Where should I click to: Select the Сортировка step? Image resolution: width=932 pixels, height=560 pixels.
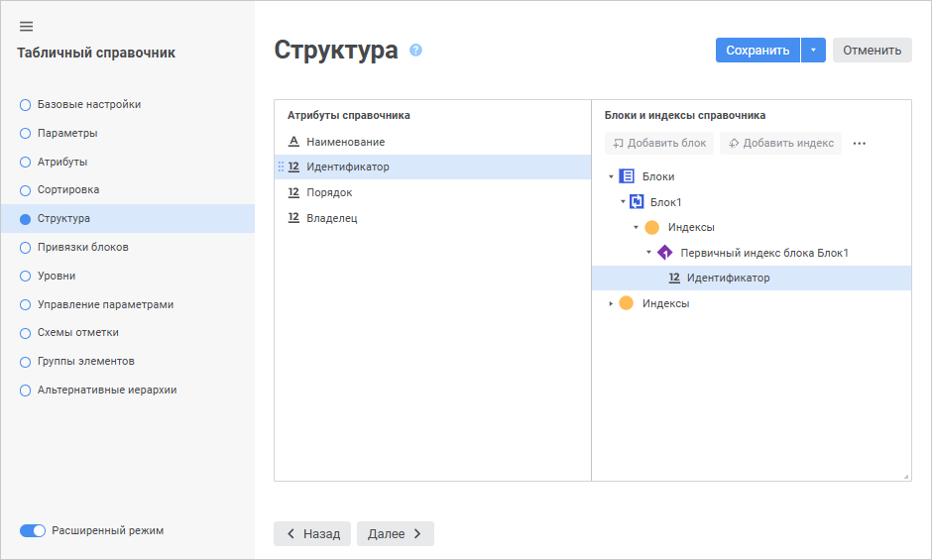(x=68, y=189)
